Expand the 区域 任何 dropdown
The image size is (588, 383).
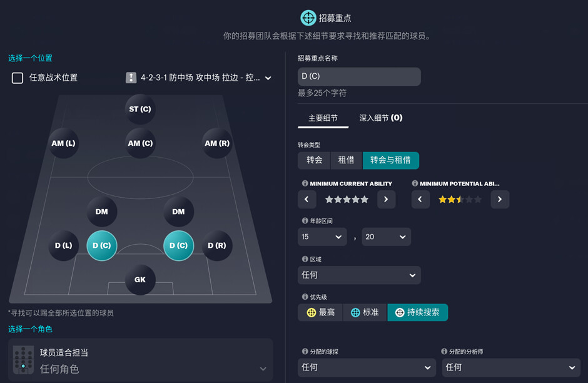(359, 275)
